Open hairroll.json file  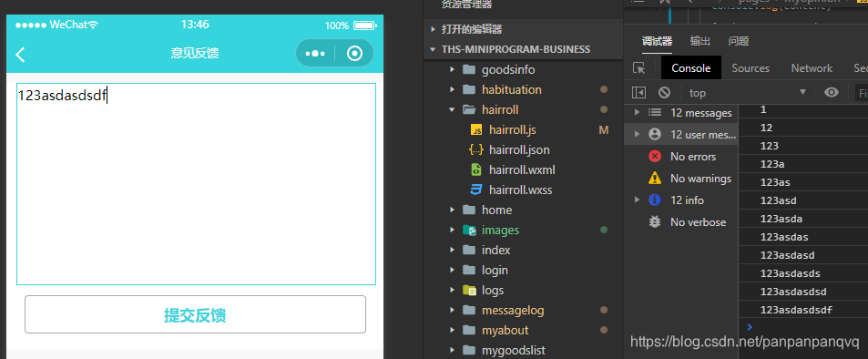tap(519, 150)
